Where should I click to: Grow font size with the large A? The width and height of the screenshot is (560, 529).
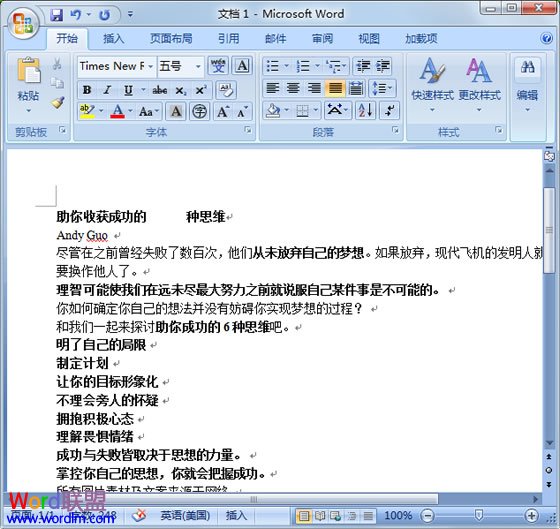[x=222, y=112]
